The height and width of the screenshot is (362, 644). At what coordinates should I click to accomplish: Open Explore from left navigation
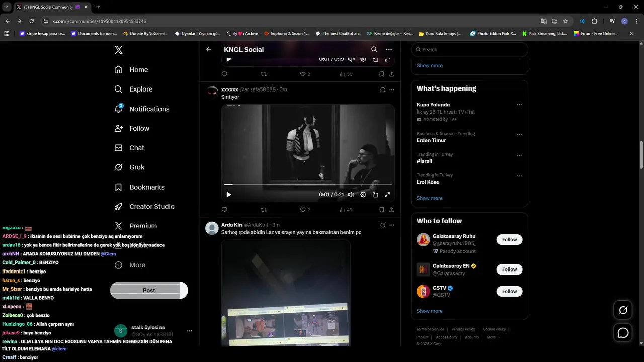click(133, 89)
